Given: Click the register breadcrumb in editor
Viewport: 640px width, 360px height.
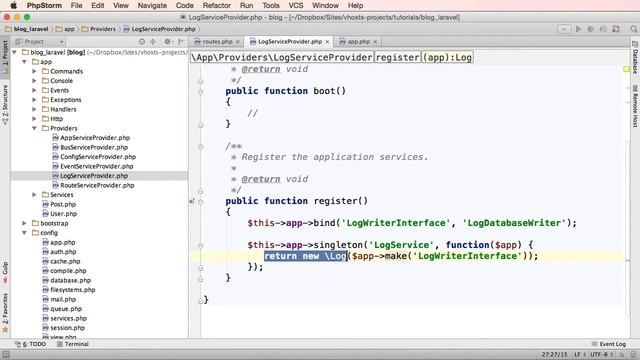Looking at the screenshot, I should click(x=397, y=58).
